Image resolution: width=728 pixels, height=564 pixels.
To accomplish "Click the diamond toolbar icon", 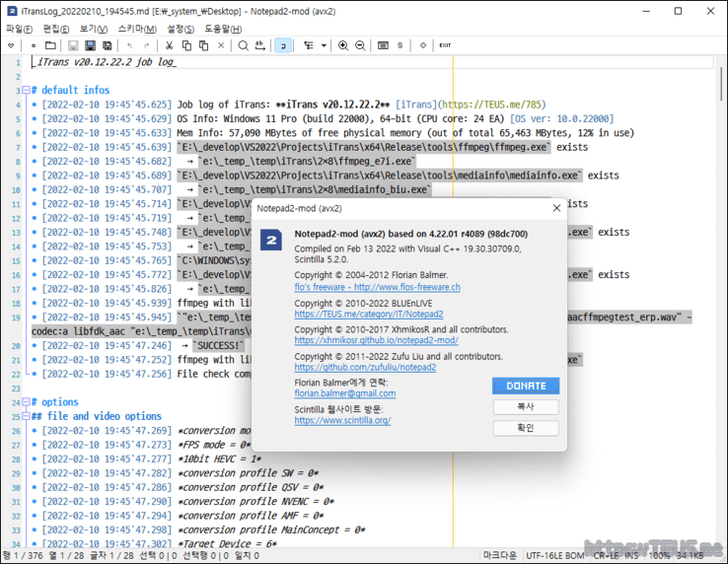I will (422, 45).
